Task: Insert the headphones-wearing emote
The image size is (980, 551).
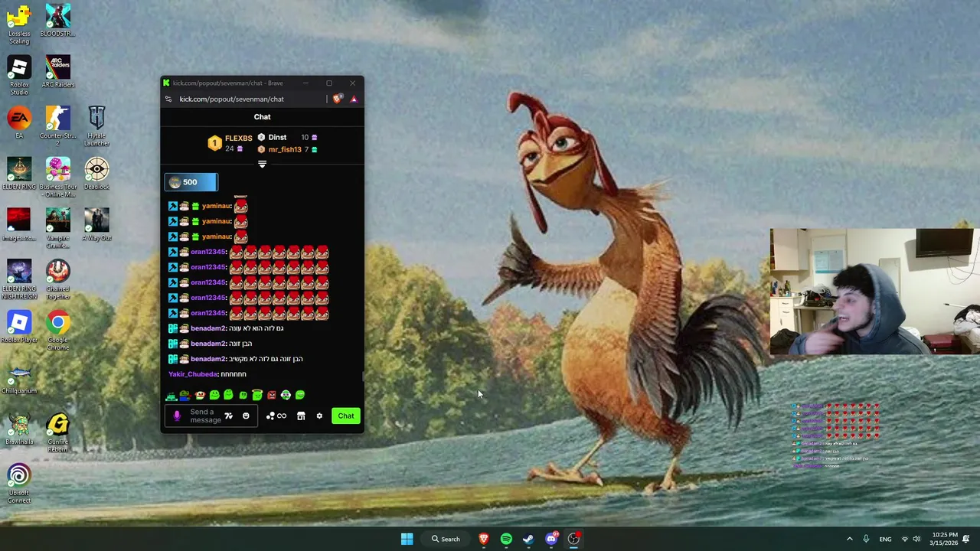Action: point(286,395)
